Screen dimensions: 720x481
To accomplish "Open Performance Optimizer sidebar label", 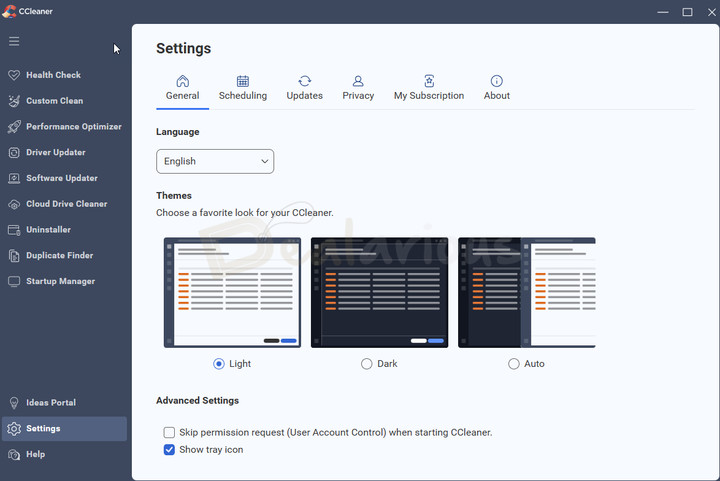I will (x=74, y=127).
